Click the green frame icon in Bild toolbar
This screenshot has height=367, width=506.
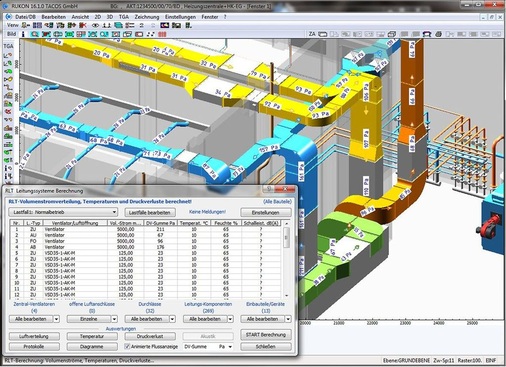(x=69, y=34)
